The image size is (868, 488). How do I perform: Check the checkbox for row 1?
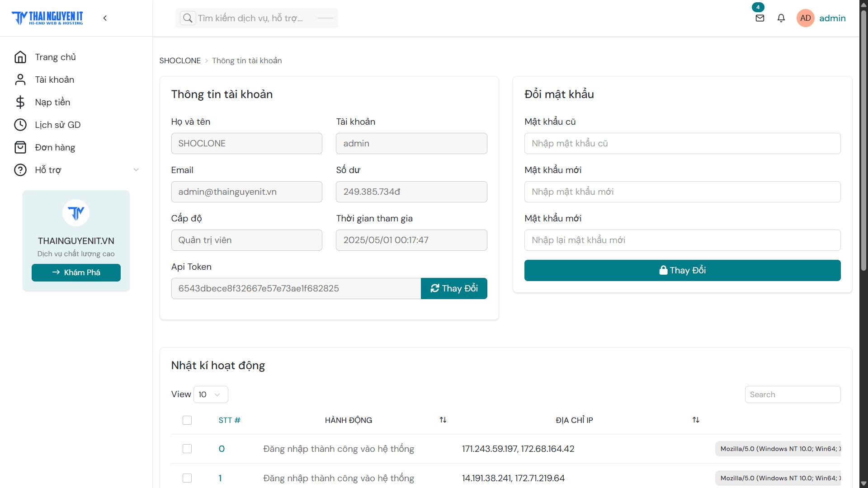[x=187, y=478]
